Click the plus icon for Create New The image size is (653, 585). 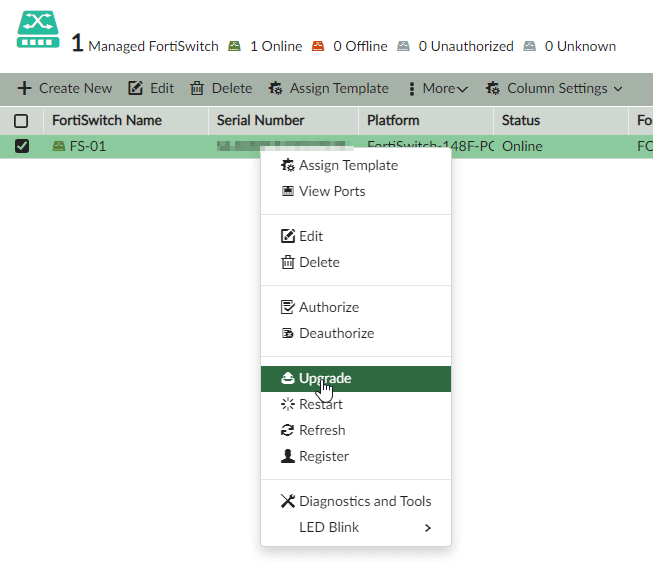(x=25, y=88)
